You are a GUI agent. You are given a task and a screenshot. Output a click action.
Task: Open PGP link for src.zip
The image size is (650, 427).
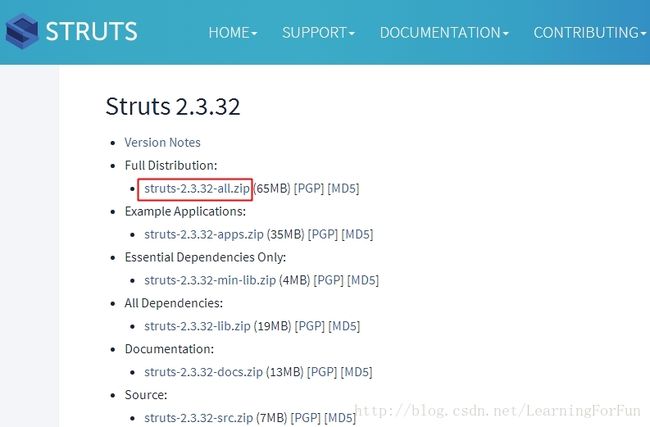coord(306,418)
